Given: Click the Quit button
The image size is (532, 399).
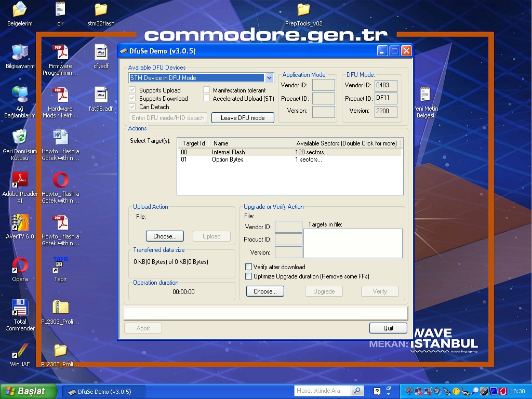Looking at the screenshot, I should tap(388, 328).
